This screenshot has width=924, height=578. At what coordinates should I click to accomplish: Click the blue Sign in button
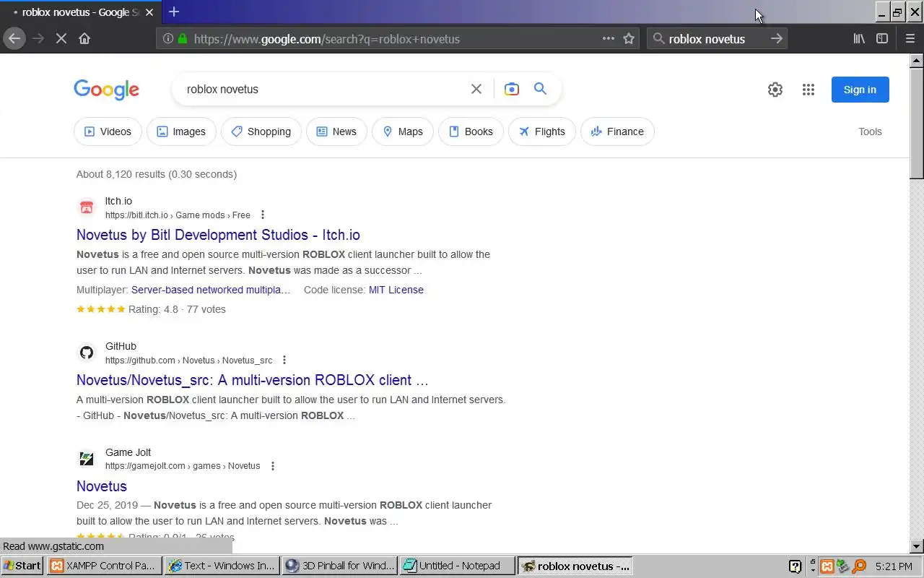click(x=860, y=90)
